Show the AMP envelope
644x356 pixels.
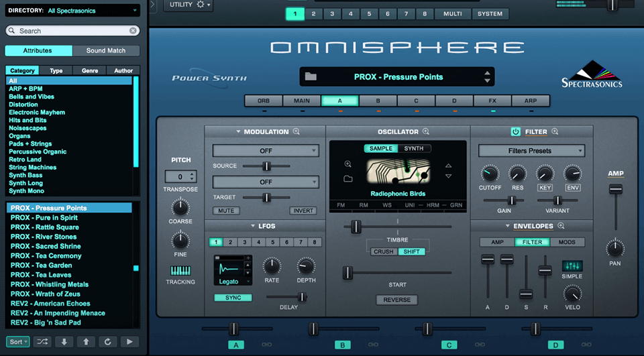(497, 242)
